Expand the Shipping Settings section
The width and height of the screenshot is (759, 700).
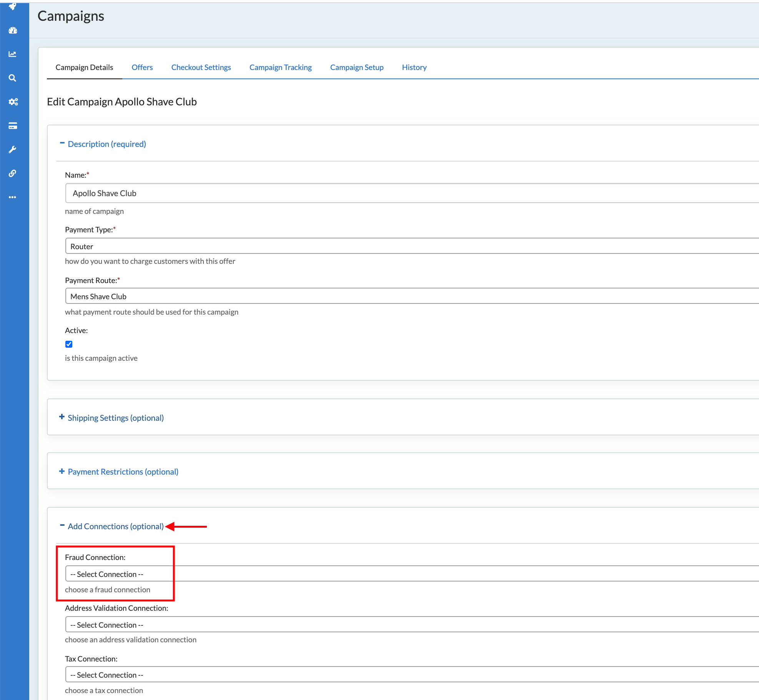[x=115, y=418]
